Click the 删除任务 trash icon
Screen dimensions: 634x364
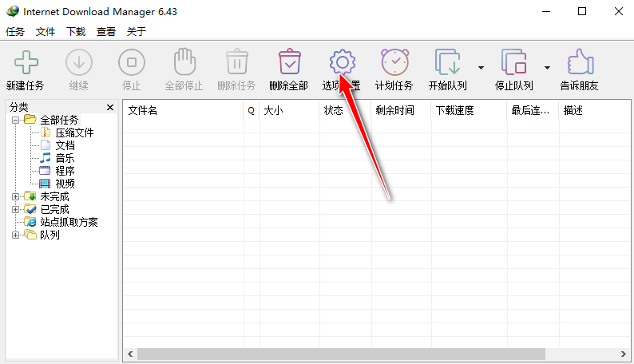(x=237, y=61)
